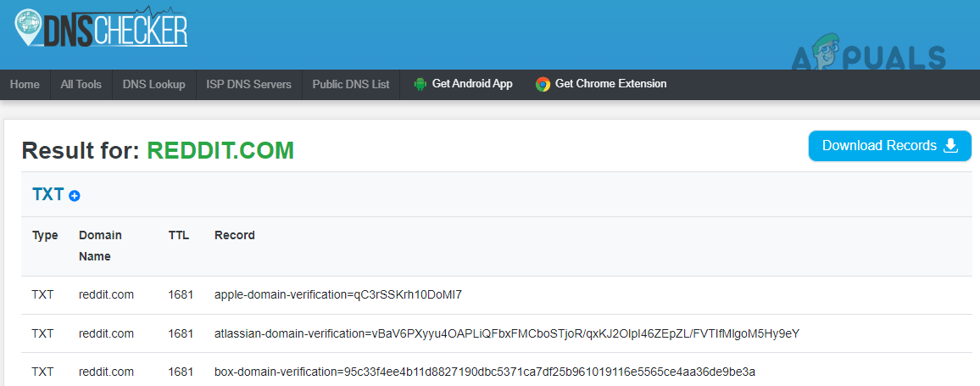Click the Get Android App link
980x386 pixels.
[x=472, y=84]
